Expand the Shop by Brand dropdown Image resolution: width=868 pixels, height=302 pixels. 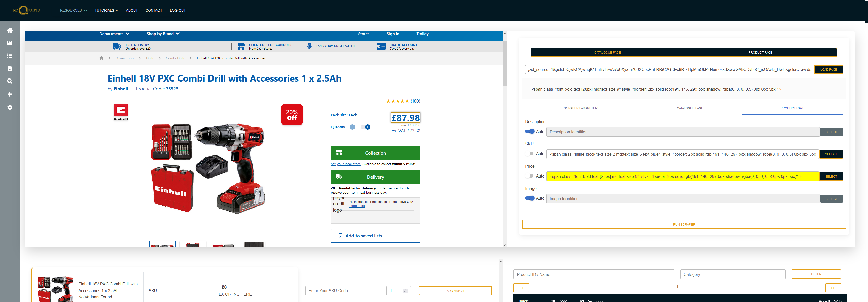tap(163, 34)
